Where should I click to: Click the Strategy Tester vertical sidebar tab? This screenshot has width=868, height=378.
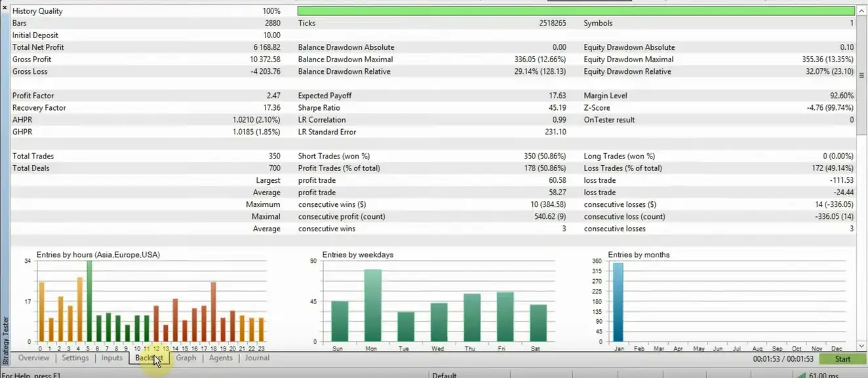[x=5, y=334]
